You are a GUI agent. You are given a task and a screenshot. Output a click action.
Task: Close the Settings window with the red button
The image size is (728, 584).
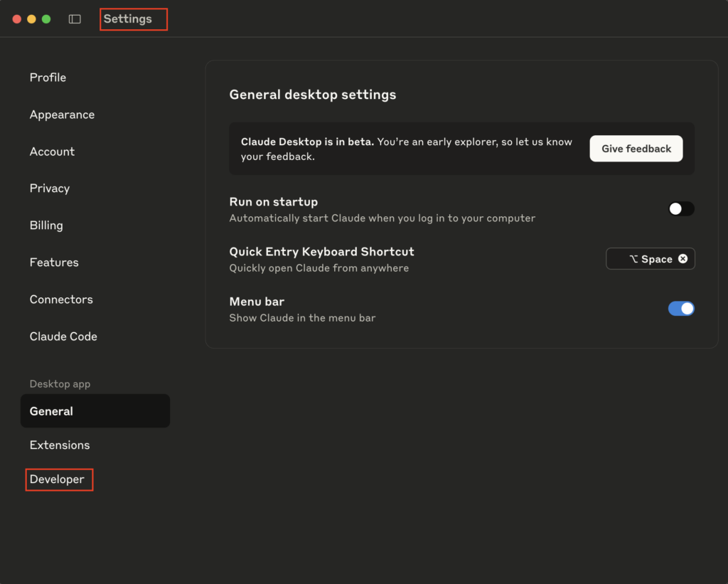click(17, 19)
